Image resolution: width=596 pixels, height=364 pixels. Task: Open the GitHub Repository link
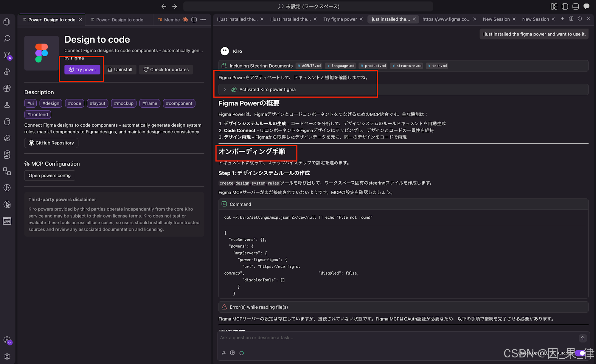pos(51,143)
